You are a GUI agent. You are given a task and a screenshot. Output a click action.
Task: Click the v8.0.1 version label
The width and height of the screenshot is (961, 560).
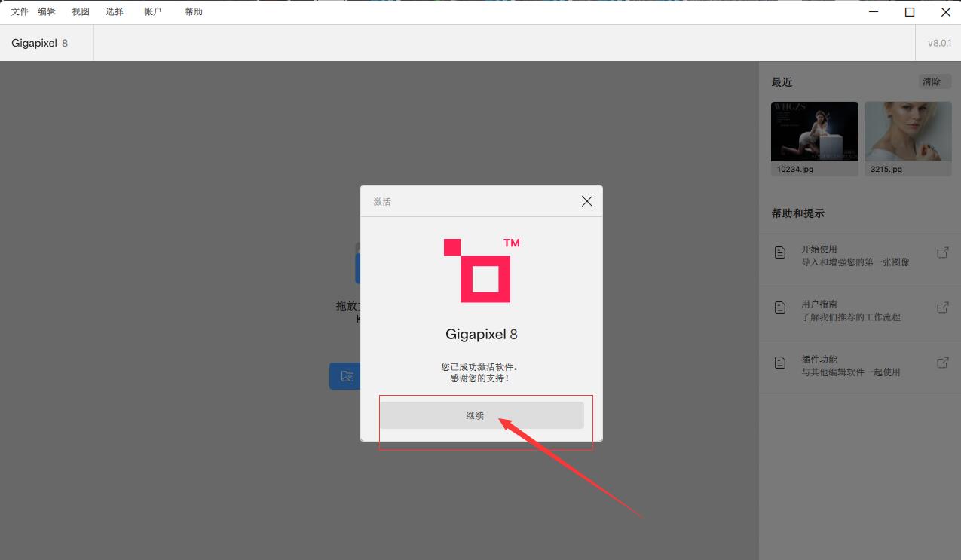(x=939, y=43)
